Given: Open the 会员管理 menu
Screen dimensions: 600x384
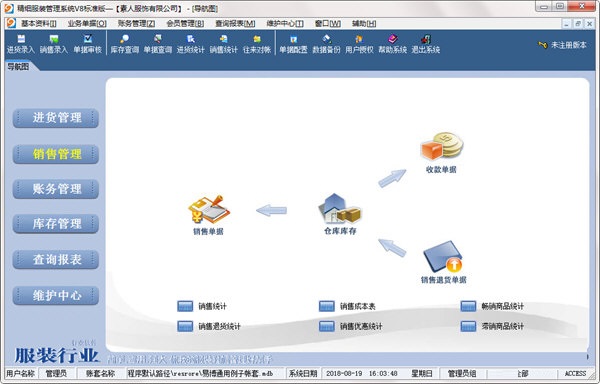Looking at the screenshot, I should coord(185,24).
